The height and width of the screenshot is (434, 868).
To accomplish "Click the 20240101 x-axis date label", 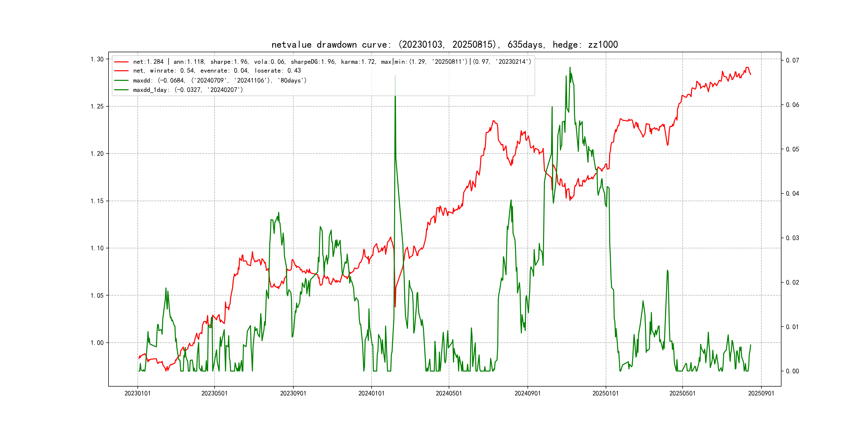I will point(371,393).
